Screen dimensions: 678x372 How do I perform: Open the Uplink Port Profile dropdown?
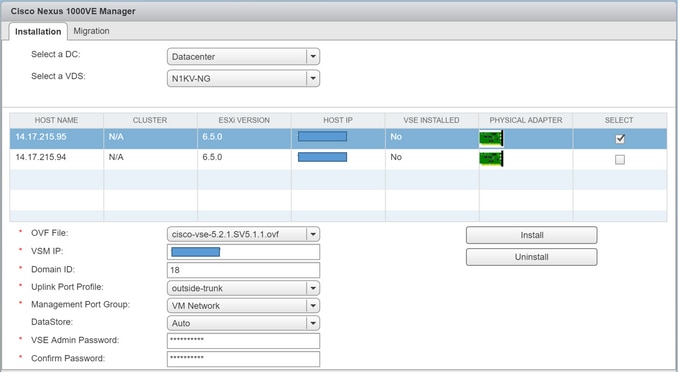click(243, 288)
